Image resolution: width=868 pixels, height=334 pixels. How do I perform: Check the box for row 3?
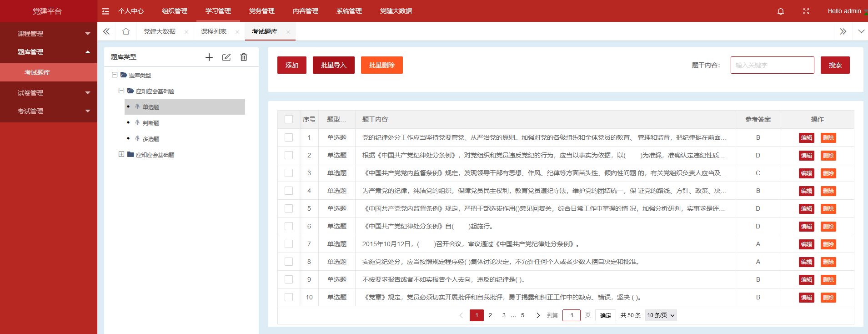tap(289, 173)
